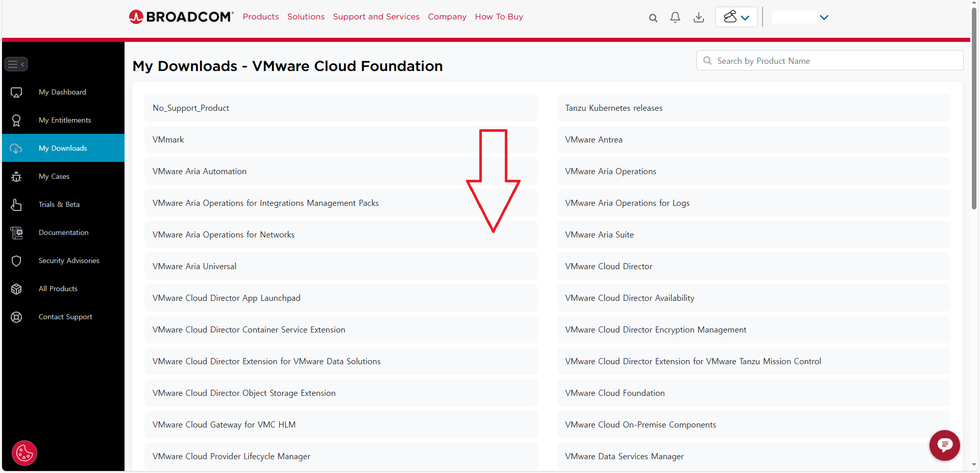The height and width of the screenshot is (473, 980).
Task: Click the Trials & Beta thumbs-up icon
Action: point(16,205)
